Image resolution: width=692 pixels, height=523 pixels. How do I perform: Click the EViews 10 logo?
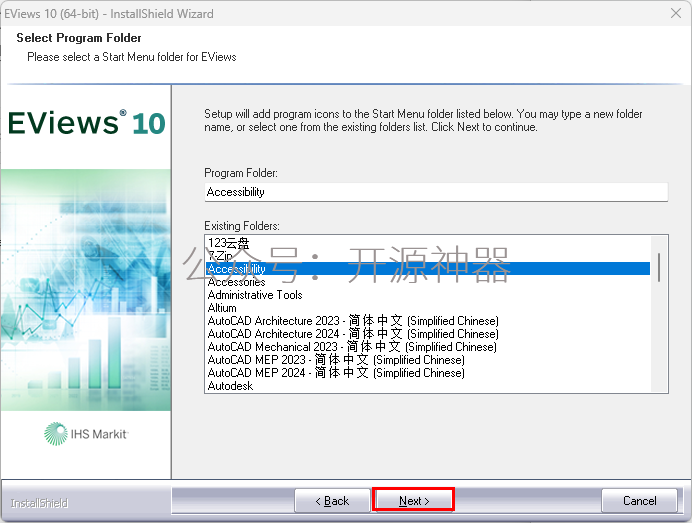(86, 123)
